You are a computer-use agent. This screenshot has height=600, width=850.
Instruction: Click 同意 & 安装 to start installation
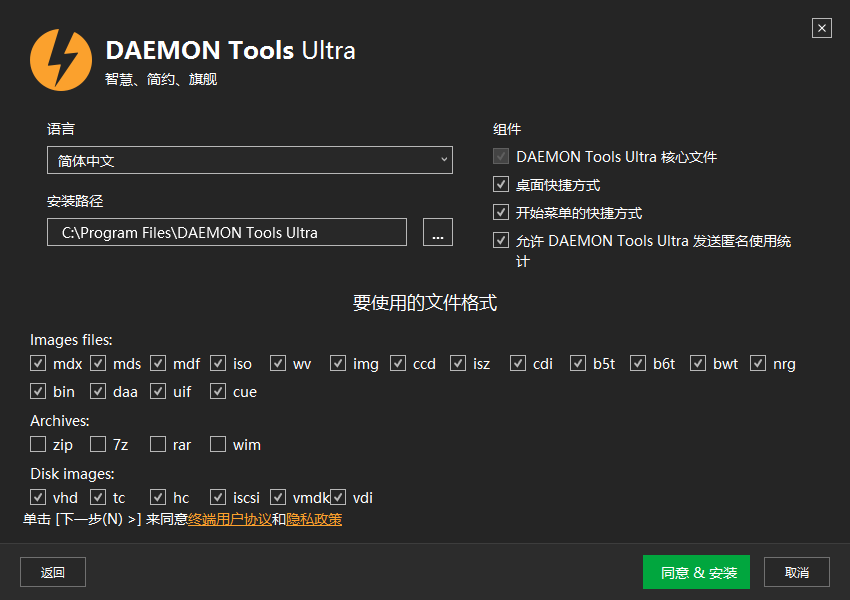pyautogui.click(x=696, y=571)
